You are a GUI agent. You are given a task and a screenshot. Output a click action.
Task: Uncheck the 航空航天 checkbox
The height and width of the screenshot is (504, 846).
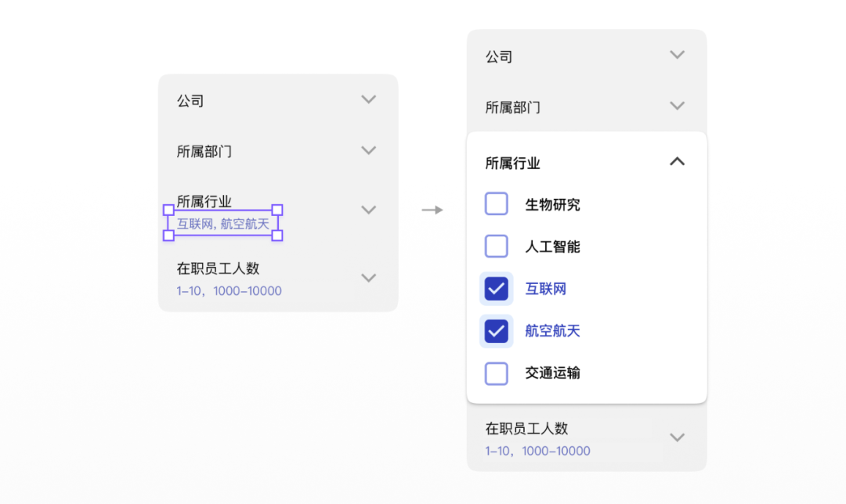tap(497, 331)
